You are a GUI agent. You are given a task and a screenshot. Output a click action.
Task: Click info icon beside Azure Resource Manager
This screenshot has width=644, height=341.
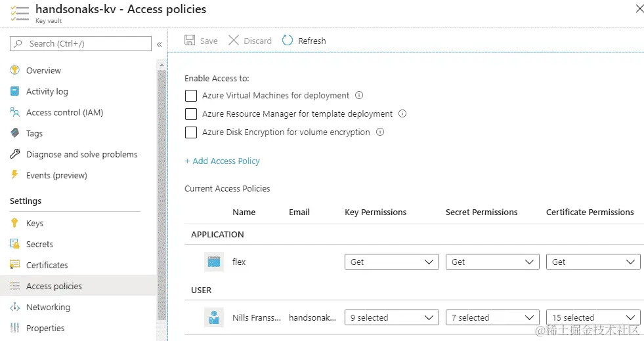click(402, 113)
